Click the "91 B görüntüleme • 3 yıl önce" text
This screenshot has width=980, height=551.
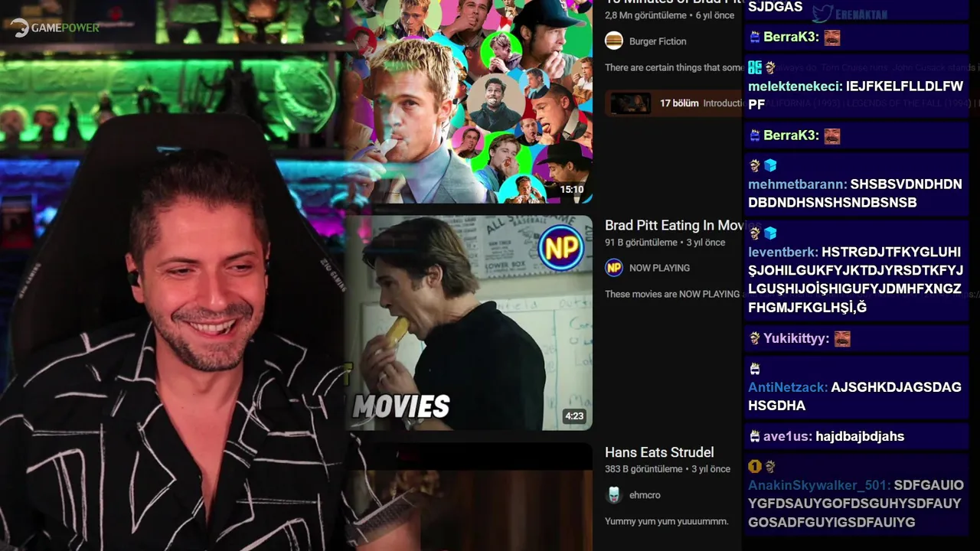(x=665, y=243)
